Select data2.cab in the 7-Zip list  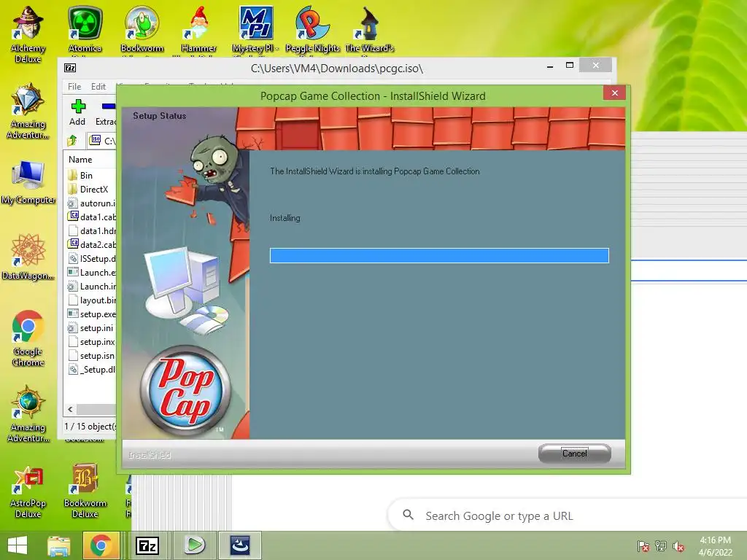91,245
